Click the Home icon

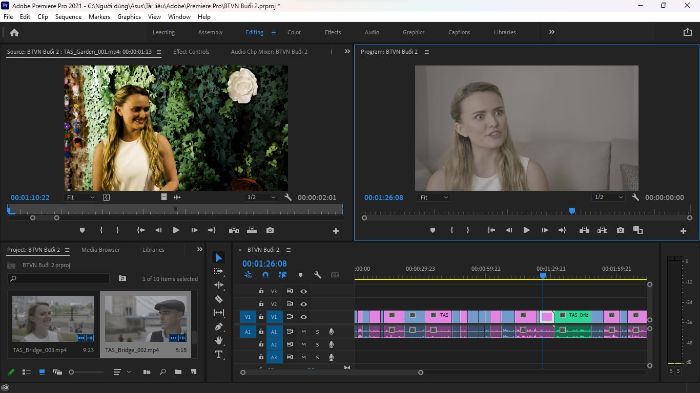(x=14, y=33)
